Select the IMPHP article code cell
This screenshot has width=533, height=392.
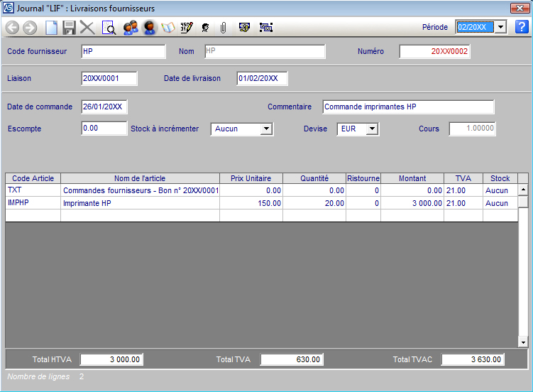33,203
